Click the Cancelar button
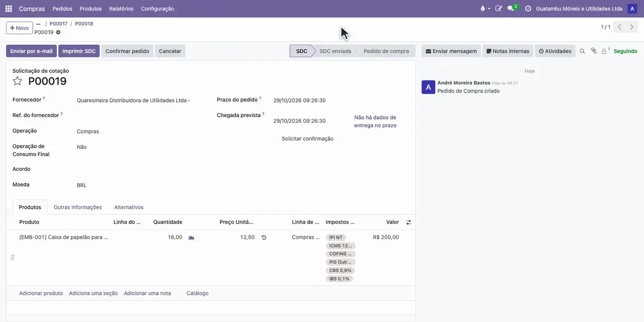The image size is (644, 322). (170, 51)
